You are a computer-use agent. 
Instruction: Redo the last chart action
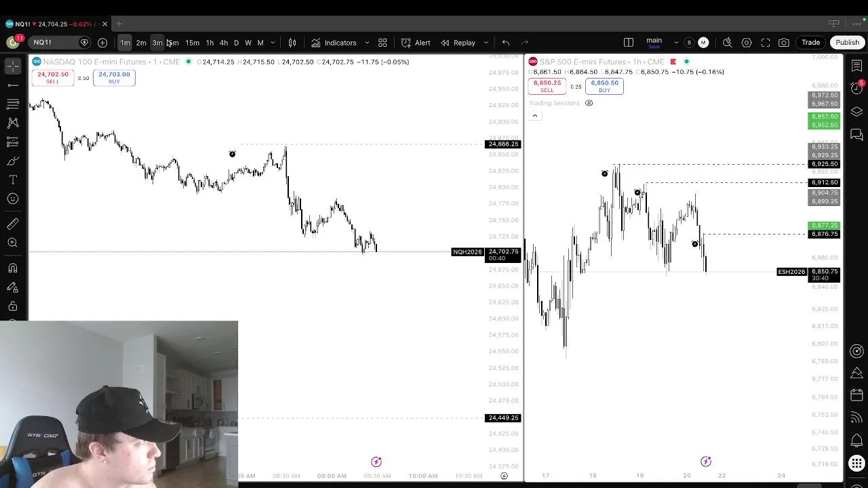[524, 43]
